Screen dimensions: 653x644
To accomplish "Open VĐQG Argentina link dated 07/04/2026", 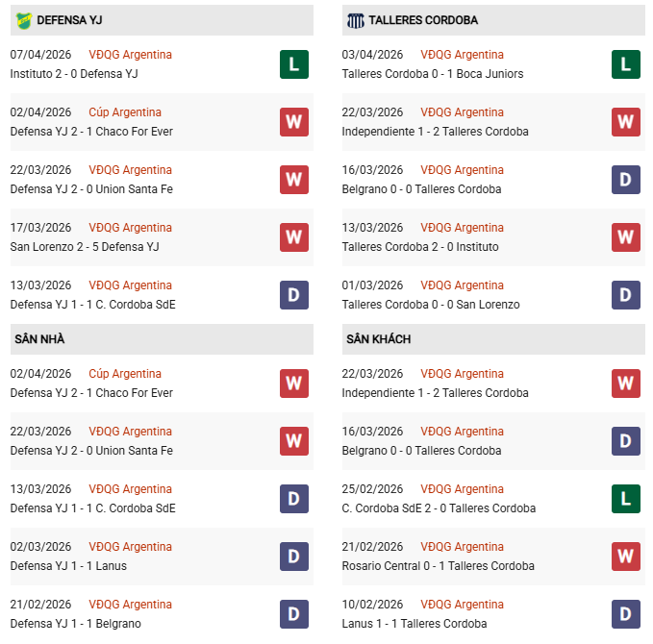I will pyautogui.click(x=131, y=55).
